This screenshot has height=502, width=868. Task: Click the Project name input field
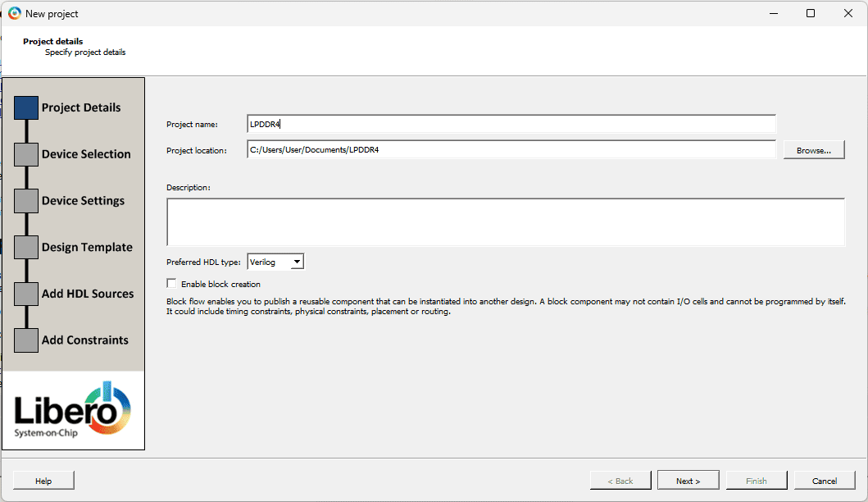[x=511, y=124]
